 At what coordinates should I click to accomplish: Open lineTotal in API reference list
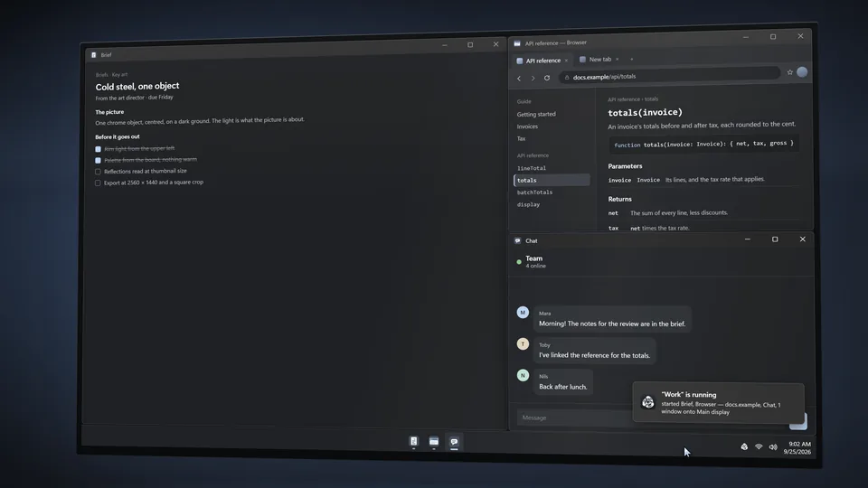pyautogui.click(x=532, y=168)
